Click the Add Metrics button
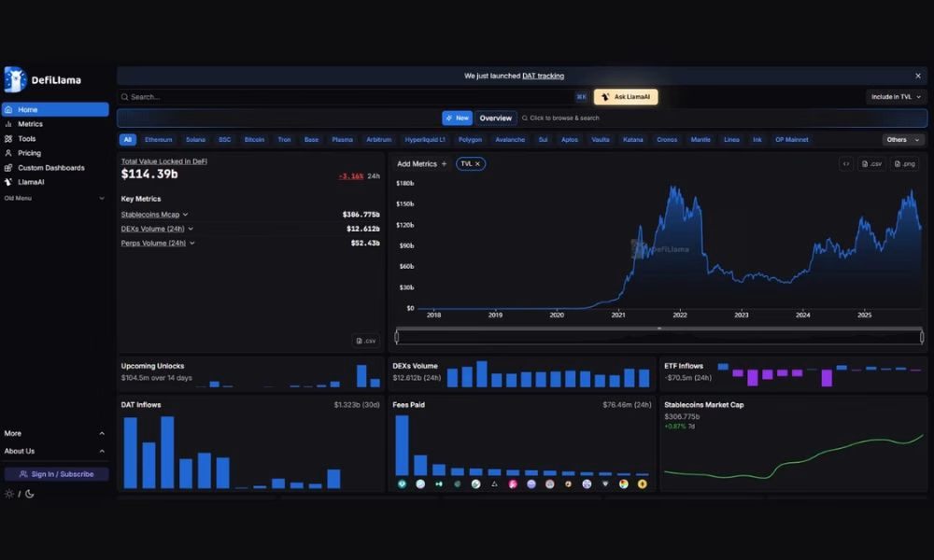This screenshot has width=934, height=560. (422, 163)
